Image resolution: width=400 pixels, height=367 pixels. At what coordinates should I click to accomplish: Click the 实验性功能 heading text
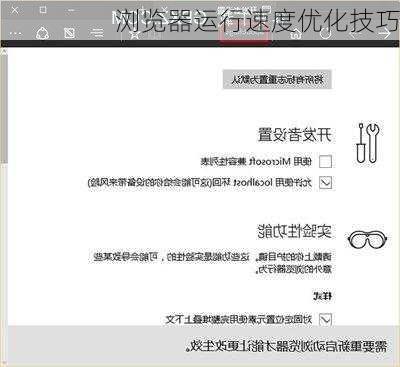[x=294, y=231]
